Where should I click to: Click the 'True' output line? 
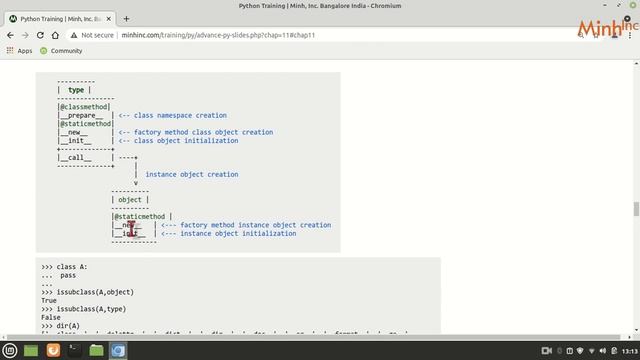(x=49, y=301)
